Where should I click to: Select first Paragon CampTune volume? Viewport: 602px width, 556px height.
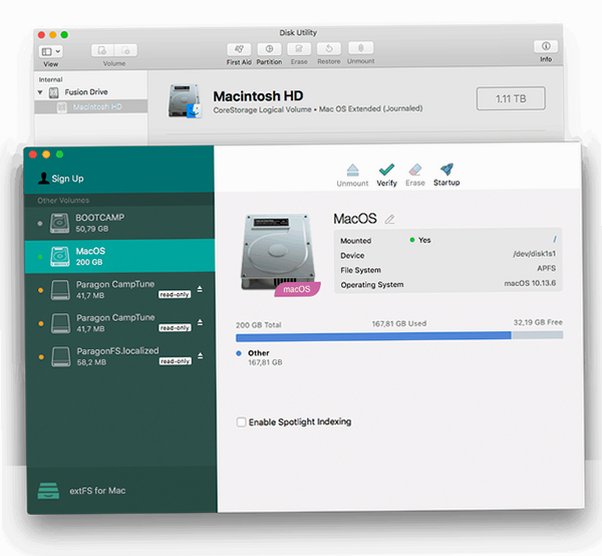click(x=119, y=290)
